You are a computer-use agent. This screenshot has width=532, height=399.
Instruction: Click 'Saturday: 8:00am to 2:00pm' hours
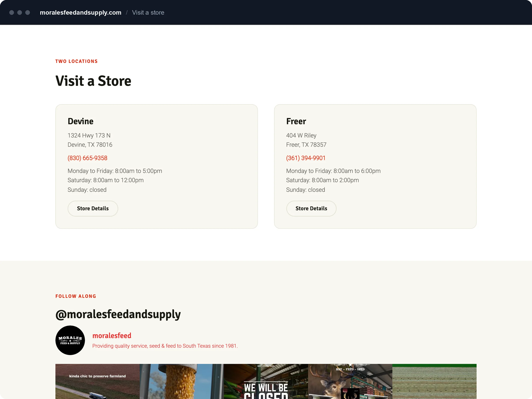323,180
